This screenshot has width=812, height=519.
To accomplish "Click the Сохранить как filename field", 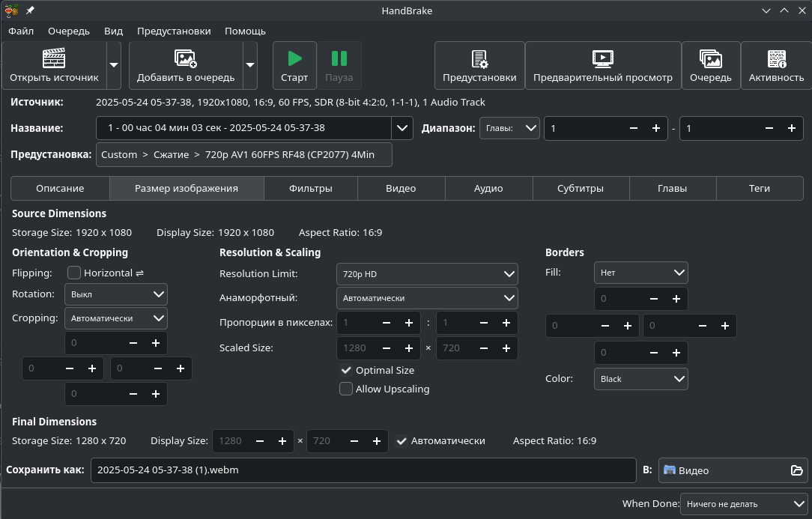I will [x=363, y=470].
